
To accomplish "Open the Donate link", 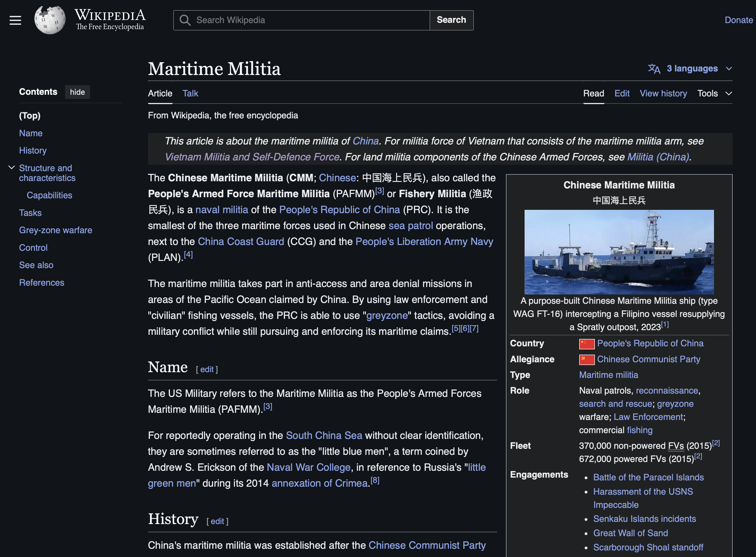I will click(738, 20).
